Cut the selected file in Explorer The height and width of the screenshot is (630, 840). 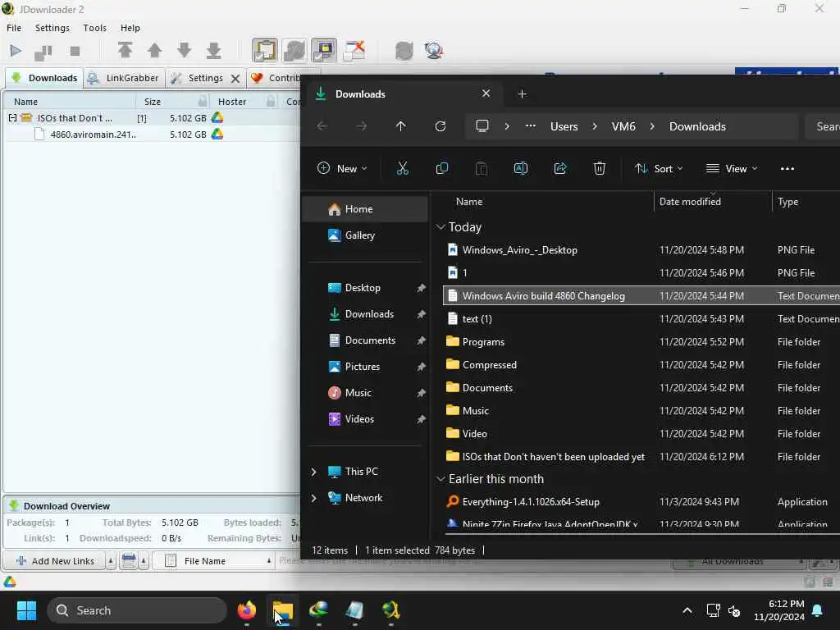[x=402, y=169]
